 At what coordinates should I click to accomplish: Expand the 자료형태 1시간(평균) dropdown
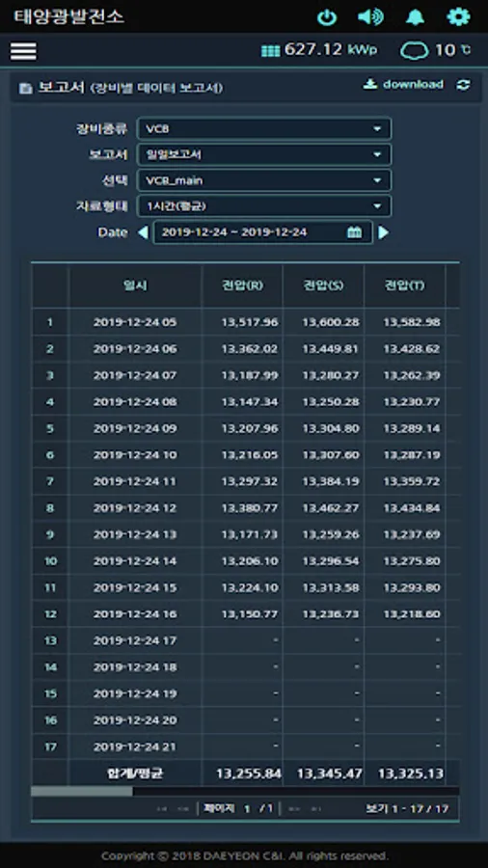[264, 206]
